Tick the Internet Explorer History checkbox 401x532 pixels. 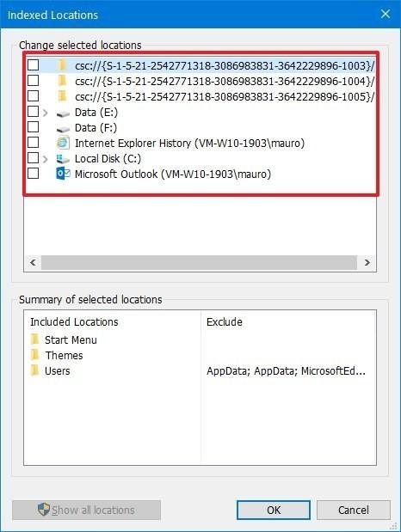point(33,142)
